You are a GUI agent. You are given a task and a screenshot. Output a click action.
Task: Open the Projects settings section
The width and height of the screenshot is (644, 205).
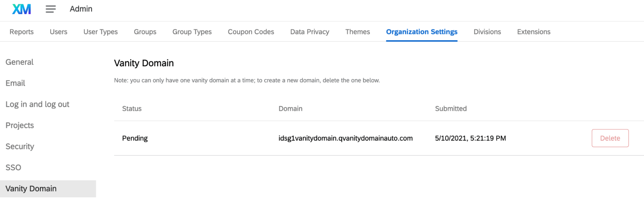pyautogui.click(x=20, y=125)
